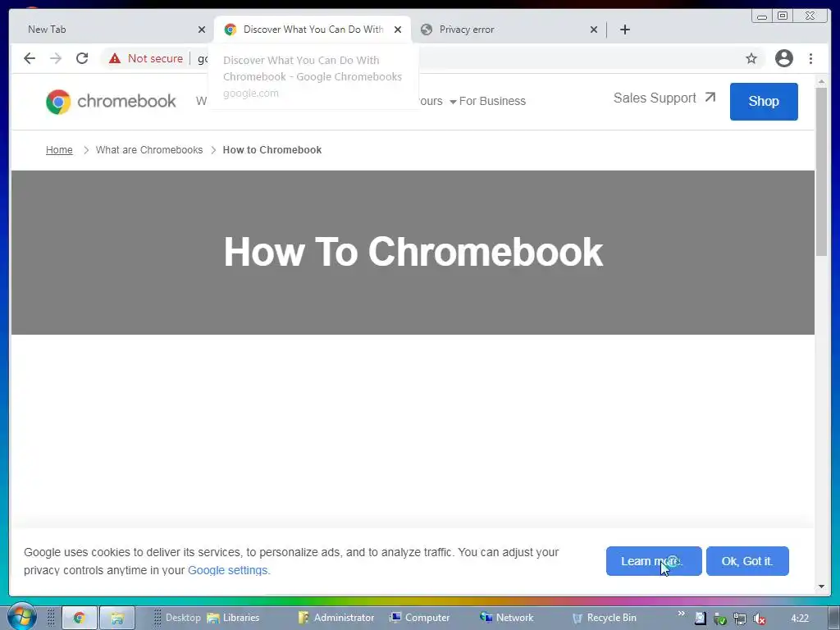Click the muted volume tray icon
The width and height of the screenshot is (840, 630).
click(759, 619)
